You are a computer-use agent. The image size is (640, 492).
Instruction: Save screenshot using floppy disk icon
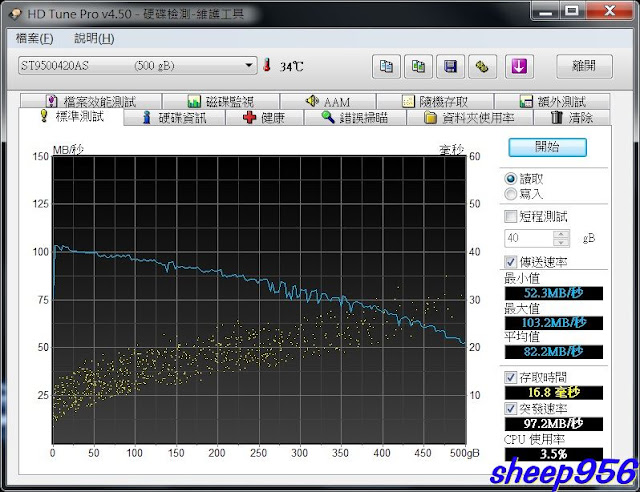click(x=450, y=66)
